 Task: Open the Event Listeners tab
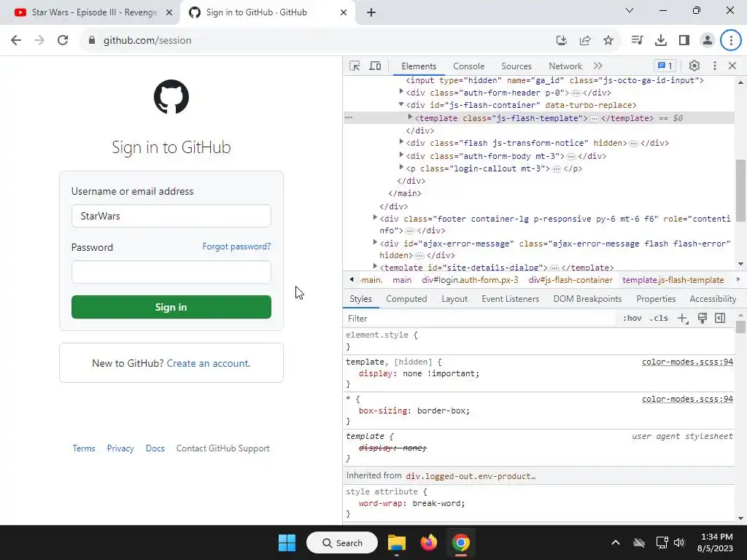[x=510, y=299]
